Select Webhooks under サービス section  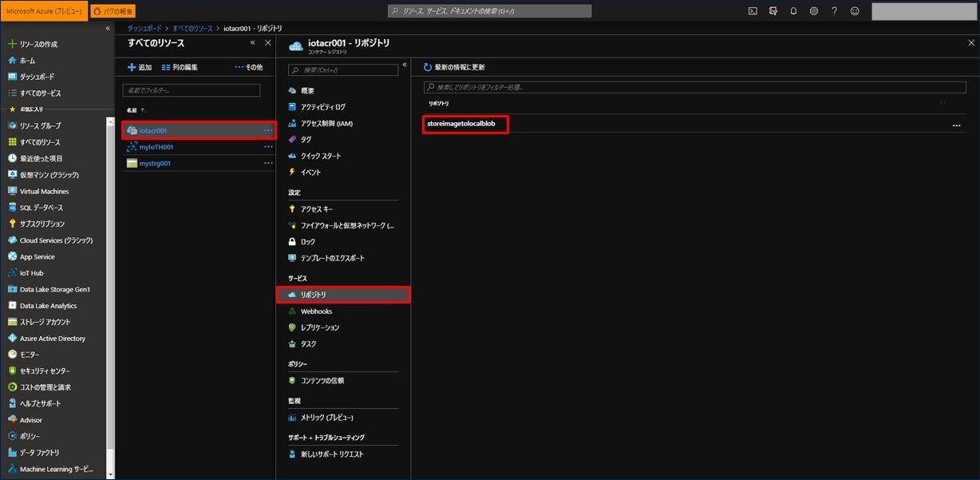click(x=315, y=311)
